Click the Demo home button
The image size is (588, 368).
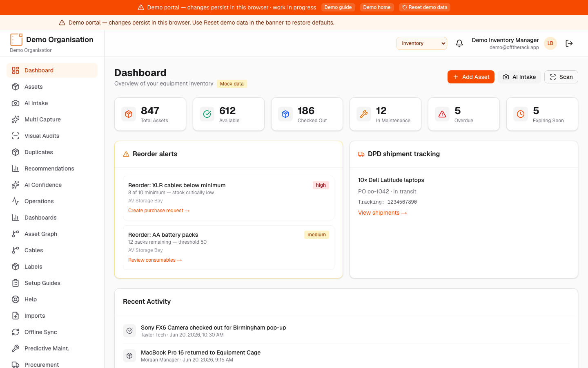[377, 7]
